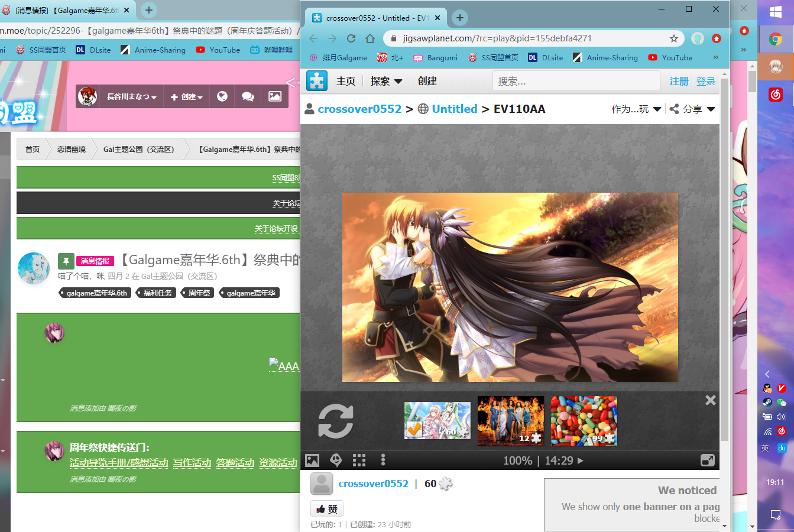Reload the jigsawplanet page

pyautogui.click(x=351, y=38)
